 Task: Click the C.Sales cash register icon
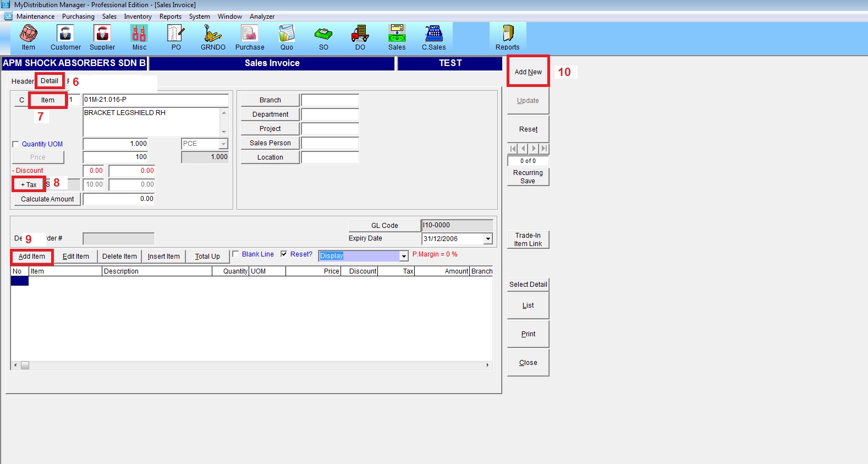[x=433, y=37]
